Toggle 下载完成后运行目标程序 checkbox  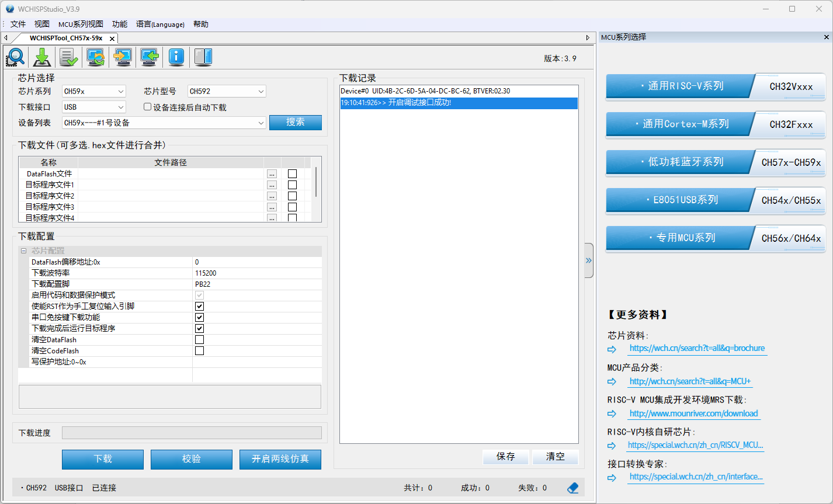click(199, 329)
